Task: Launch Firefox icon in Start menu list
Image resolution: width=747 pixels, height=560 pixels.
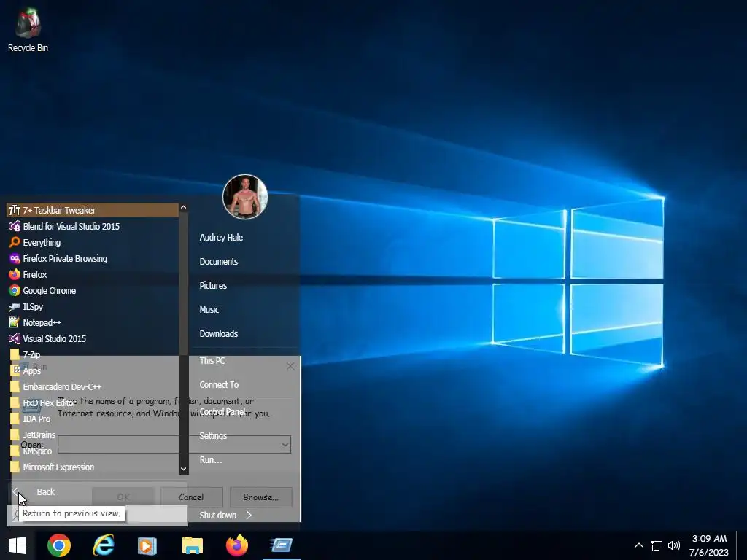Action: click(15, 274)
